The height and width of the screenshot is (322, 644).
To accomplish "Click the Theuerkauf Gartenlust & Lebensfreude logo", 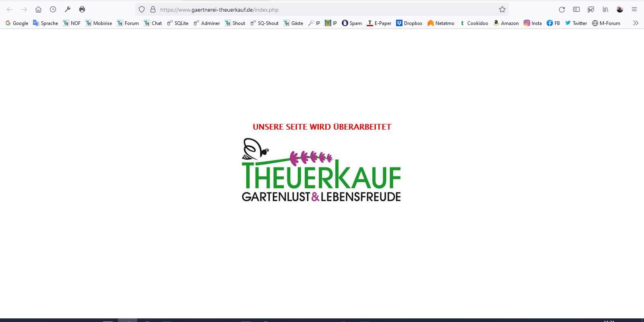I will pyautogui.click(x=321, y=169).
